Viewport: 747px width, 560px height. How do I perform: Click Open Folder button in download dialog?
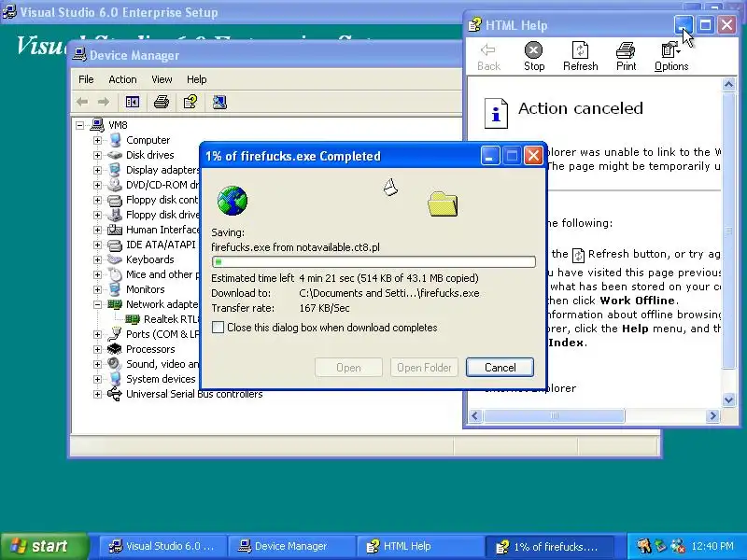pos(424,367)
